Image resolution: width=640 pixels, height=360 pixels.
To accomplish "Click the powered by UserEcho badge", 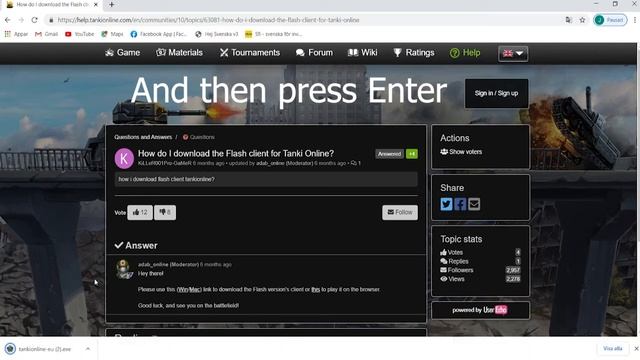I will (x=480, y=310).
